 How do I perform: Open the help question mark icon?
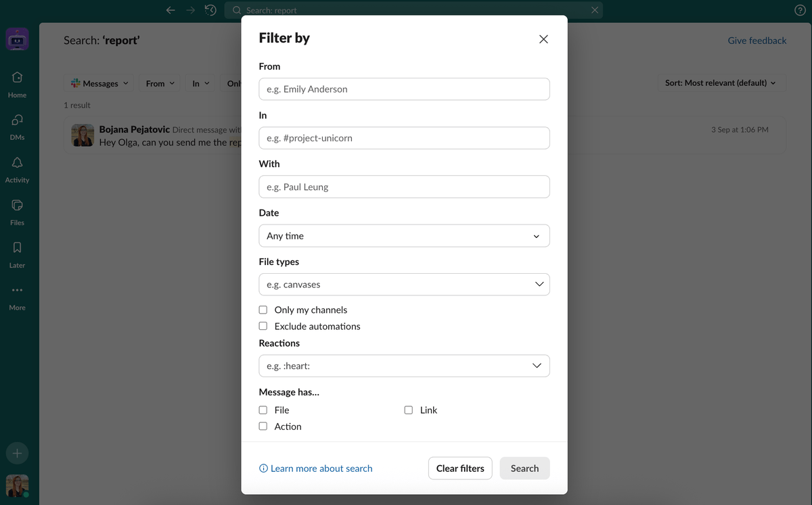pyautogui.click(x=800, y=10)
